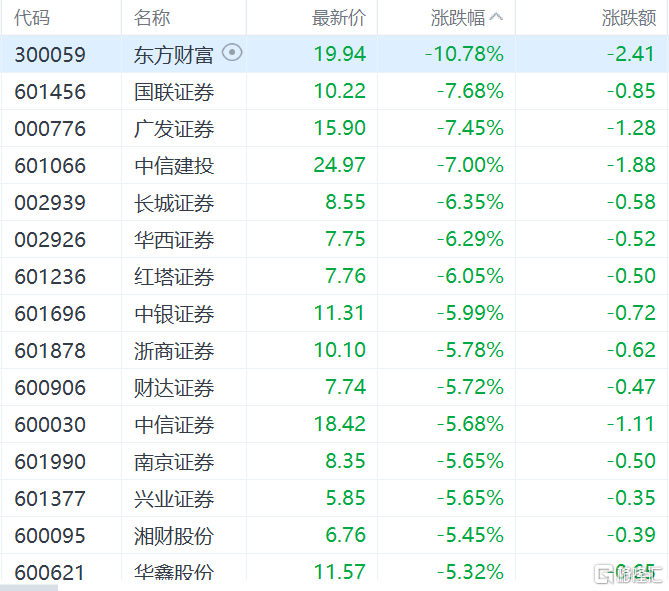The width and height of the screenshot is (669, 591).
Task: Click change percent -7.68%
Action: 470,91
